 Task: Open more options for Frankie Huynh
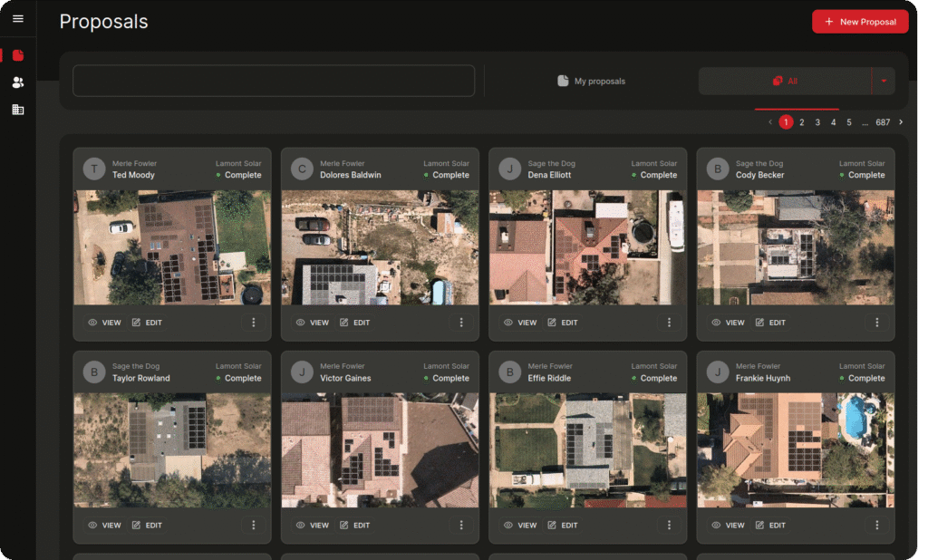876,525
